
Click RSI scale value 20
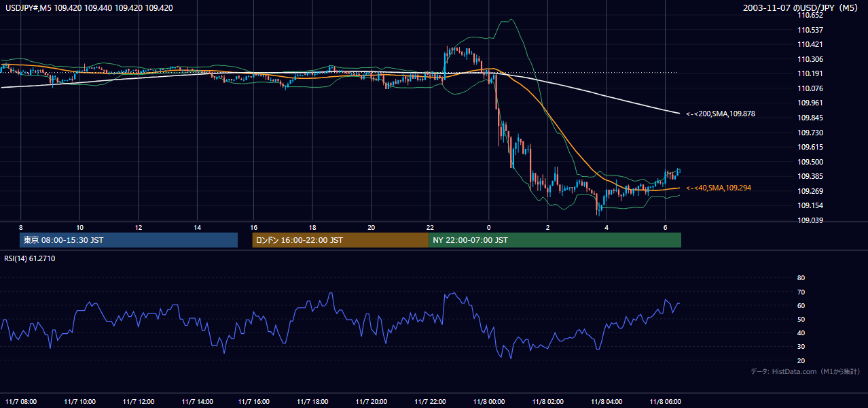pyautogui.click(x=801, y=360)
